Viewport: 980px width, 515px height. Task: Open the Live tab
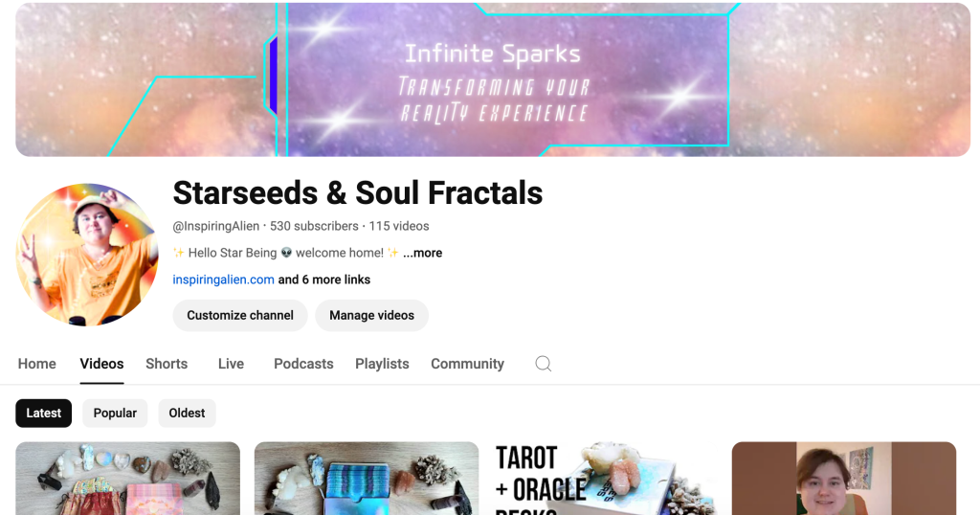point(231,364)
